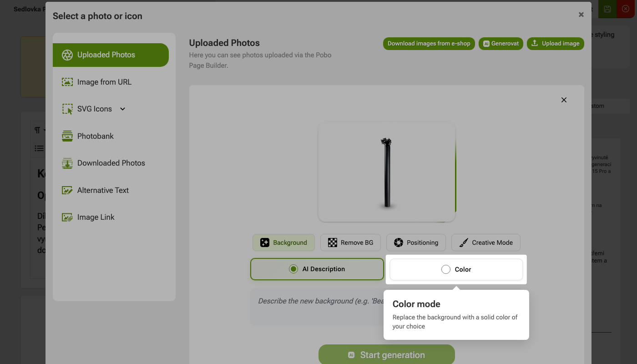Open the Creative Mode tab
The height and width of the screenshot is (364, 637).
(x=485, y=243)
